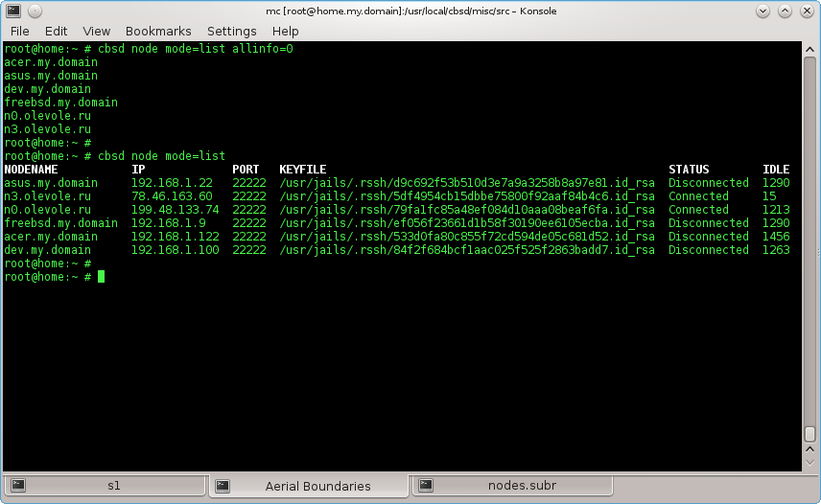Click dev.my.domain in the first list
This screenshot has width=821, height=504.
48,89
